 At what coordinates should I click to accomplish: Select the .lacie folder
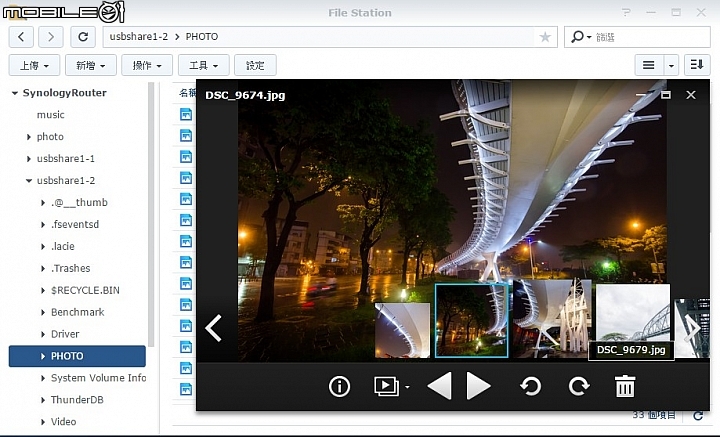62,247
